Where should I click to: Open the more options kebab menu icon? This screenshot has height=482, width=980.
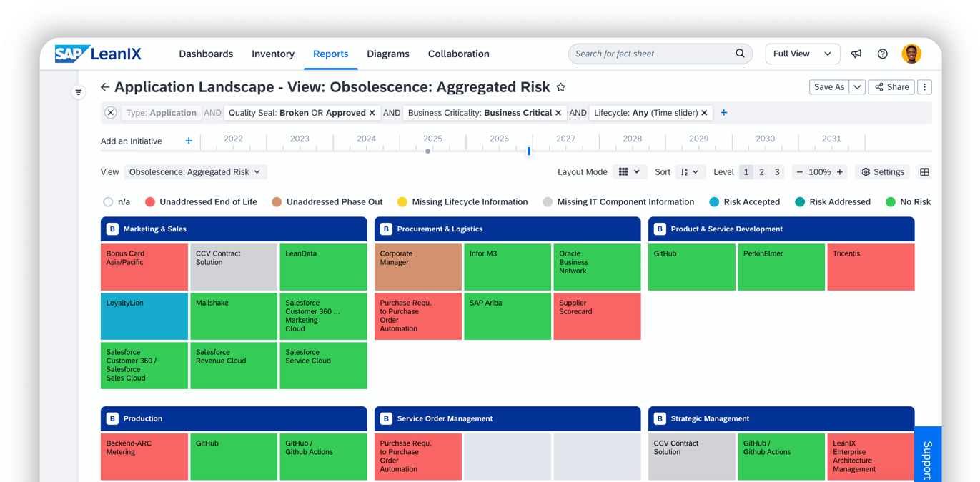click(x=924, y=86)
